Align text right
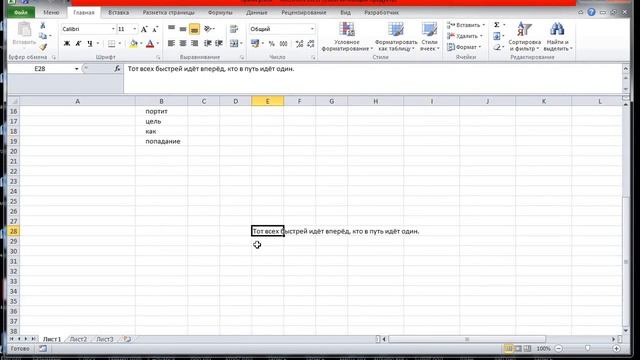Viewport: 640px width, 360px height. click(194, 43)
